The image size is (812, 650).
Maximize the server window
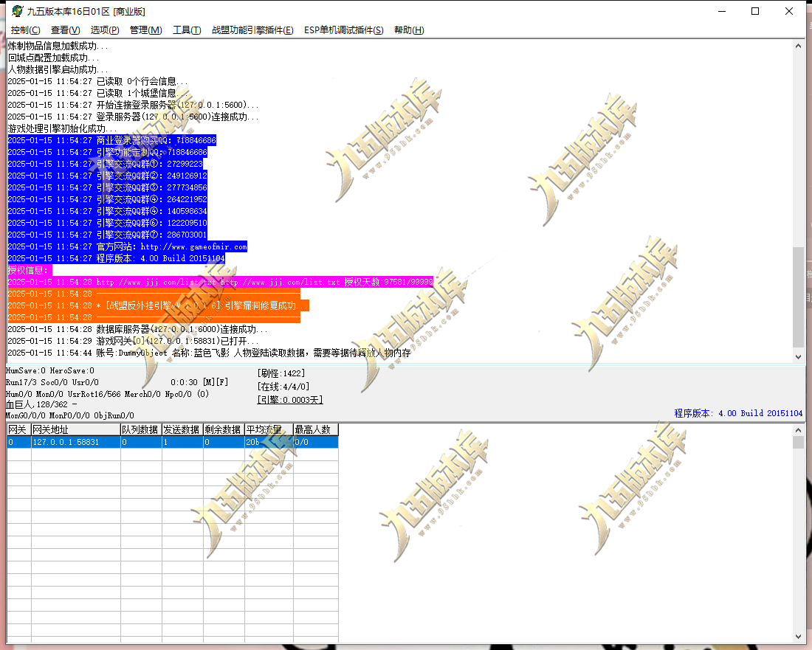(755, 11)
